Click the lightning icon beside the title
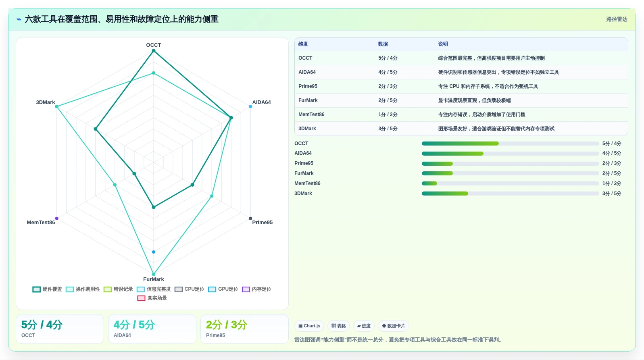Screen dimensions: 644x360 point(19,19)
